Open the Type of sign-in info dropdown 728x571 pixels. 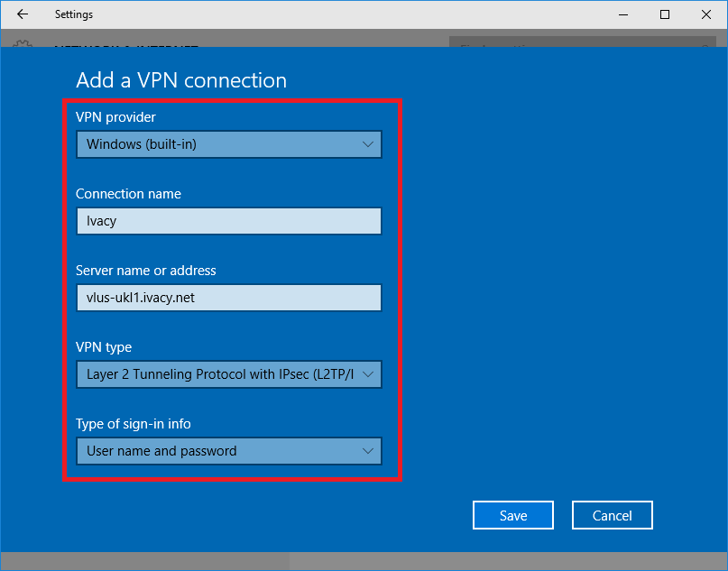[229, 451]
